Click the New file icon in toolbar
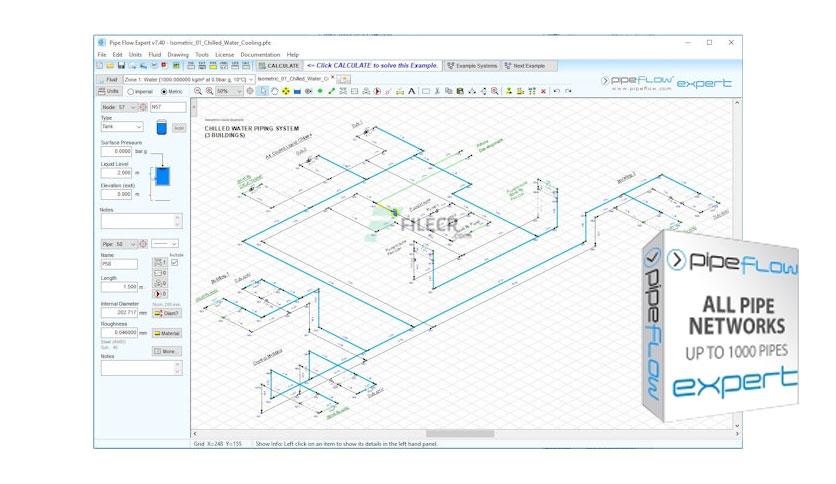This screenshot has height=484, width=836. pyautogui.click(x=99, y=66)
